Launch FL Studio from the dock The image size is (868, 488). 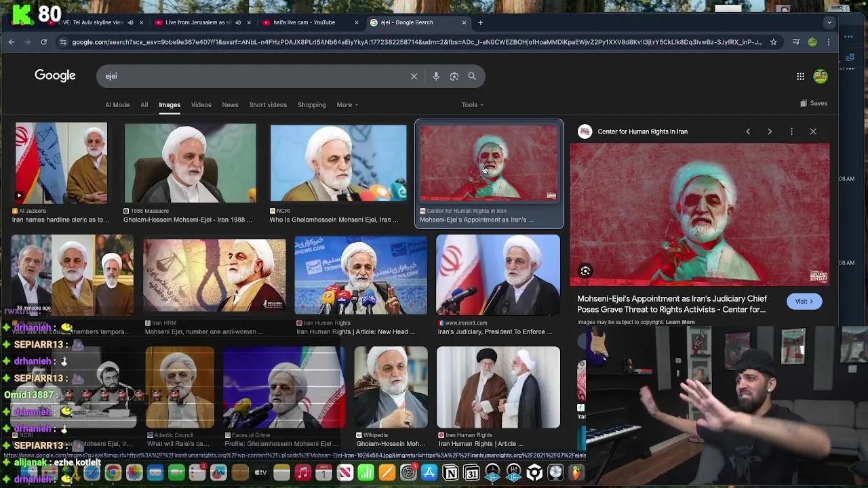pos(576,472)
